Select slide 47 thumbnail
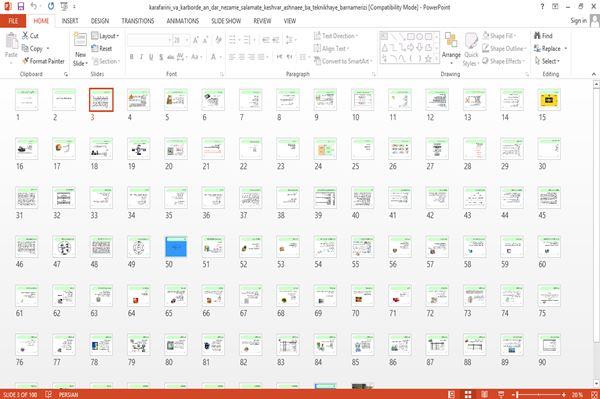The width and height of the screenshot is (600, 399). click(x=64, y=247)
